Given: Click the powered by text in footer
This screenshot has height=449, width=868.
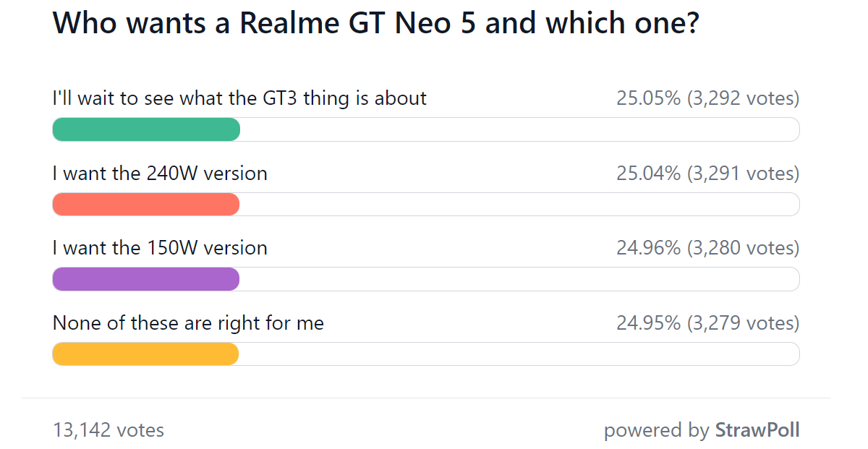Looking at the screenshot, I should tap(657, 431).
